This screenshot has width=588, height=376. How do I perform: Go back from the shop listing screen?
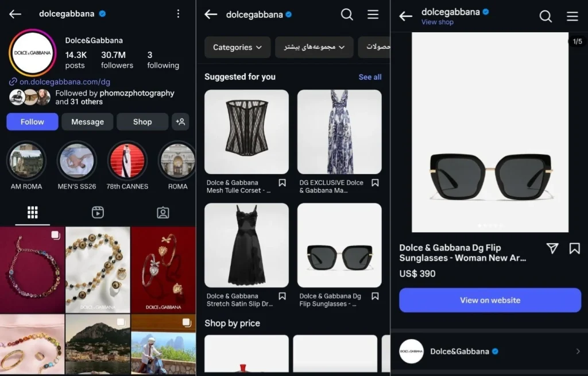(x=211, y=14)
